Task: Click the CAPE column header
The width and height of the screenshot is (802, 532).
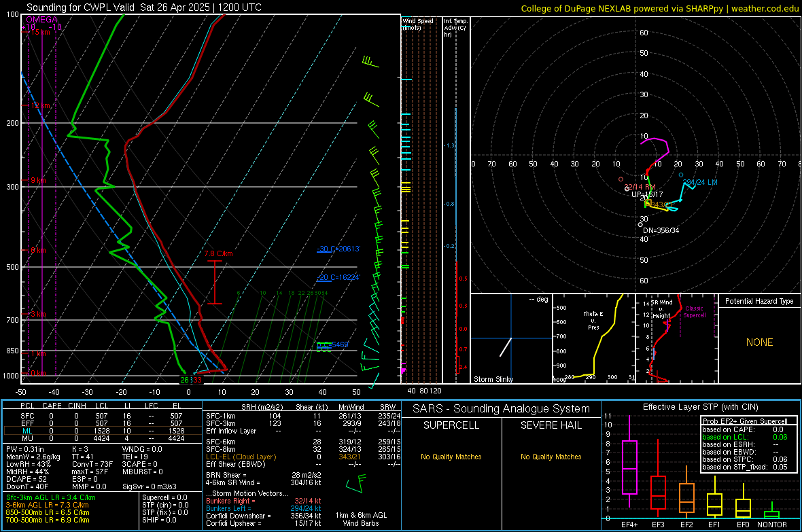Action: click(52, 406)
